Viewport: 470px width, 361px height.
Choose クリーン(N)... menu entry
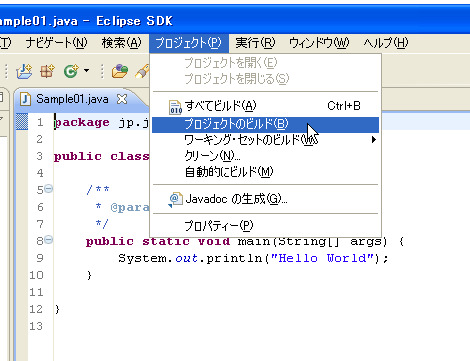tap(265, 156)
